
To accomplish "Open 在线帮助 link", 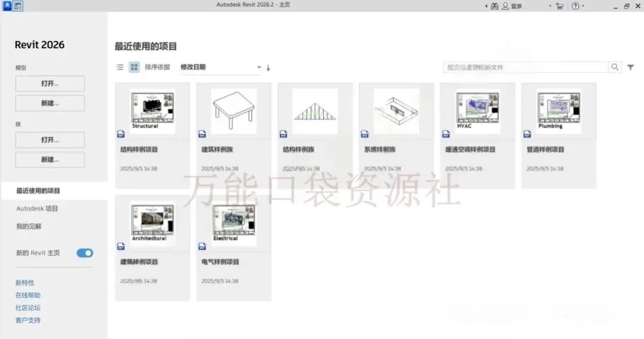I will [x=28, y=295].
